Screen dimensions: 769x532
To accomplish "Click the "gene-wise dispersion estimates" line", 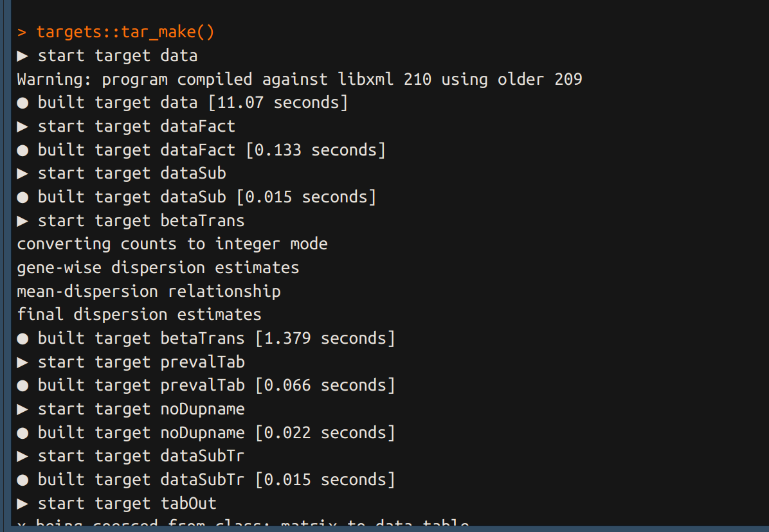I will click(x=158, y=268).
